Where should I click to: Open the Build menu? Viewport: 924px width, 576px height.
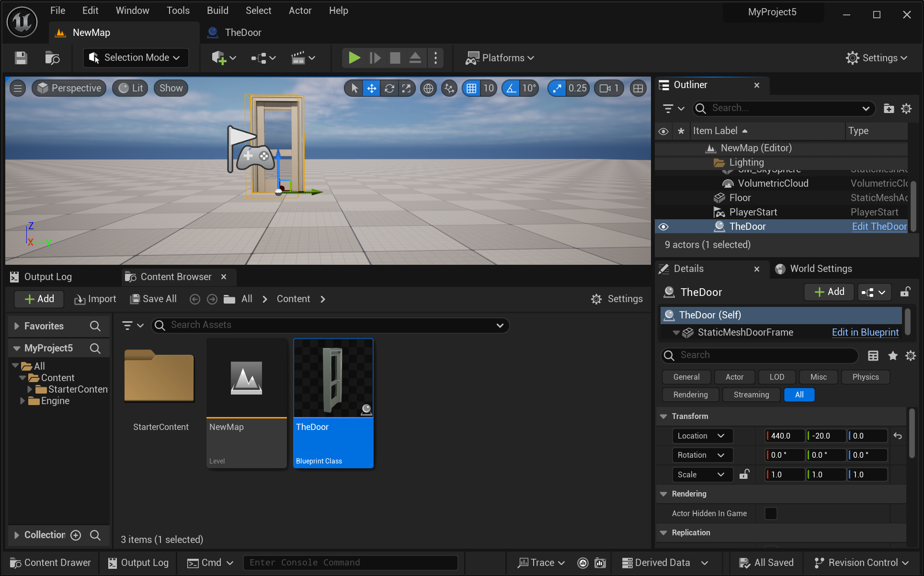pyautogui.click(x=217, y=11)
